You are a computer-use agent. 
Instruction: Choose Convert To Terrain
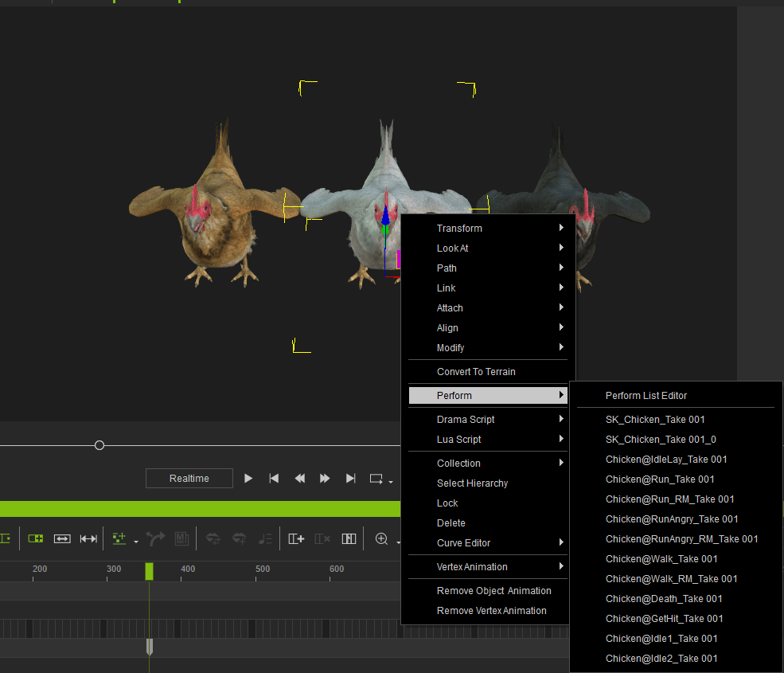(x=476, y=372)
